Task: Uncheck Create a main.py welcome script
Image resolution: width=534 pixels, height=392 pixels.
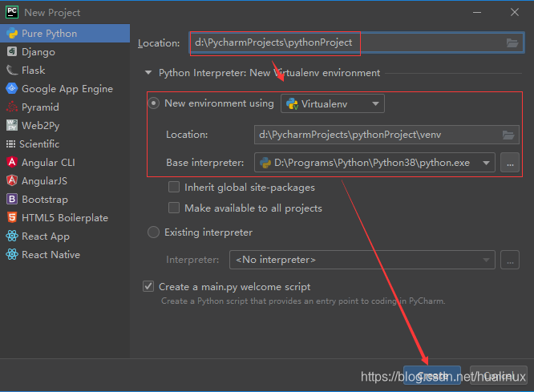Action: (x=148, y=286)
